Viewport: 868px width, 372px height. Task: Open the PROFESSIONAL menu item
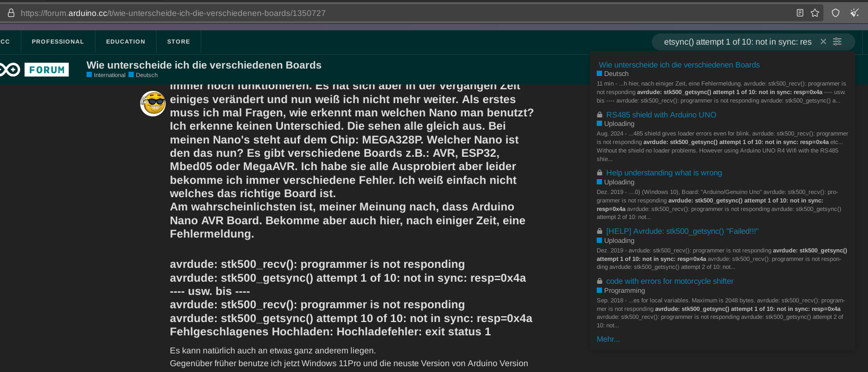coord(58,41)
